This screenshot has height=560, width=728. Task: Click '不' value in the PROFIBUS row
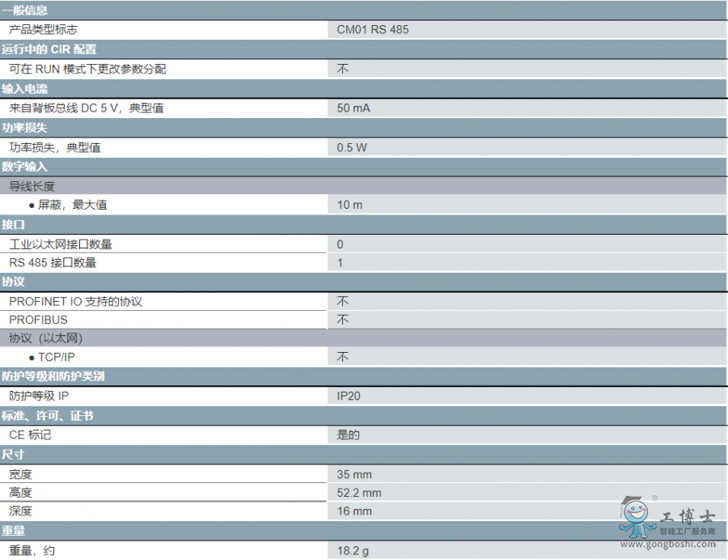point(343,320)
